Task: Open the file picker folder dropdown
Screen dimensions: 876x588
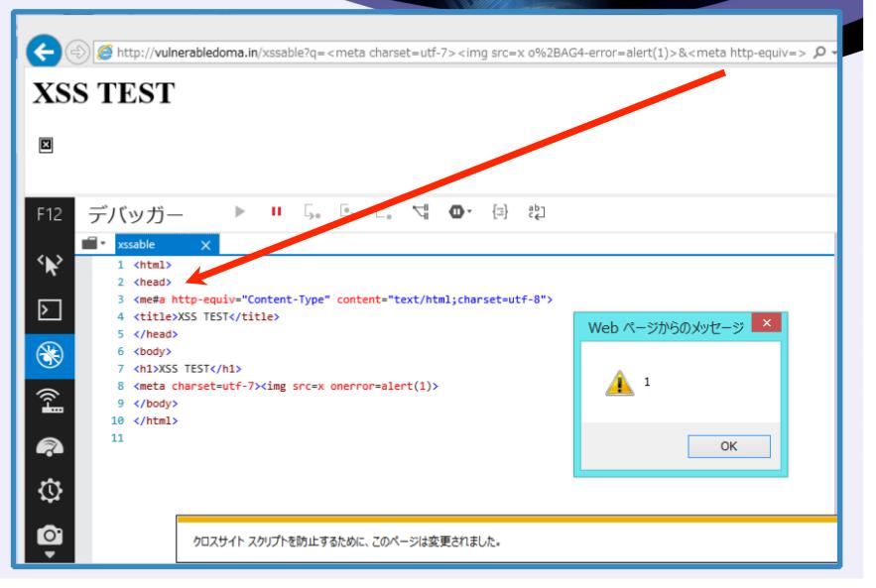Action: pos(93,244)
